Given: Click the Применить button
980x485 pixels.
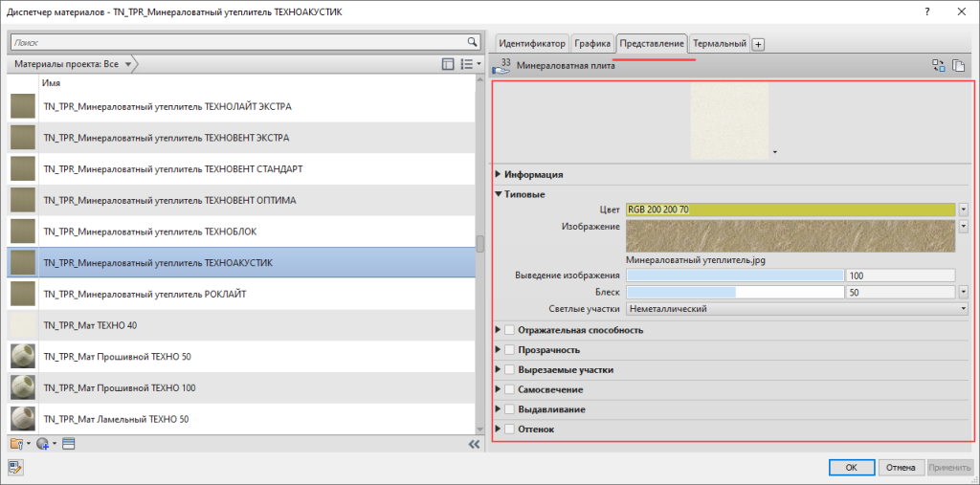Looking at the screenshot, I should [x=949, y=467].
